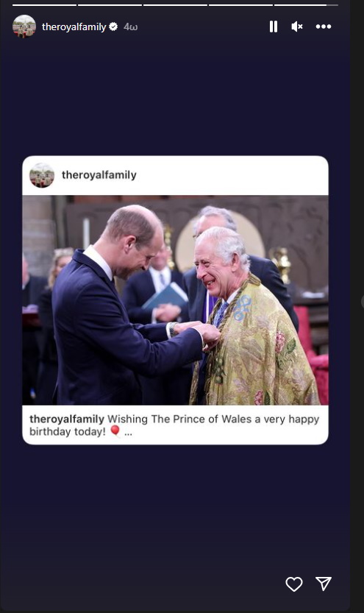Jump to the third story progress segment
Screen dimensions: 364x613
[175, 5]
